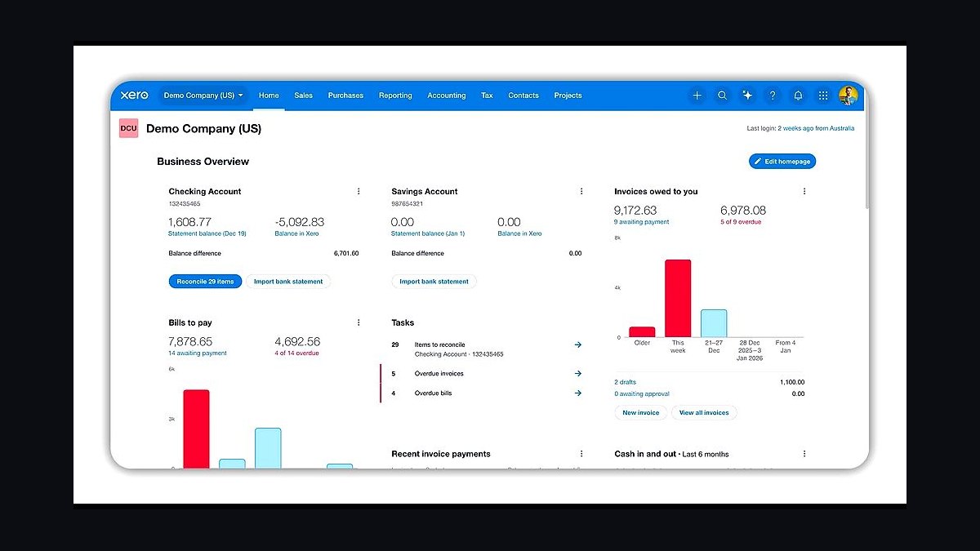Open the notifications bell icon
The image size is (980, 551).
click(798, 96)
